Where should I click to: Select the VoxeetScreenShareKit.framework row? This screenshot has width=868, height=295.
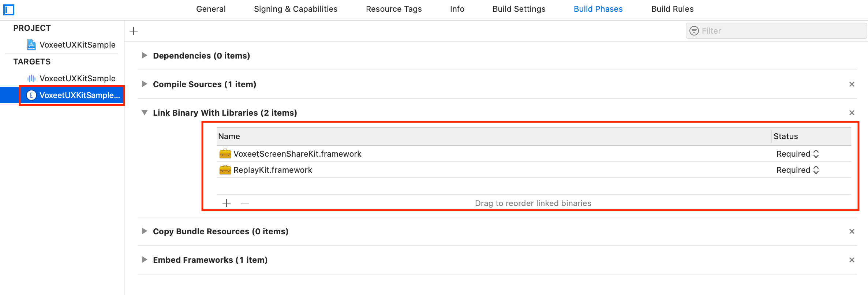(x=534, y=154)
